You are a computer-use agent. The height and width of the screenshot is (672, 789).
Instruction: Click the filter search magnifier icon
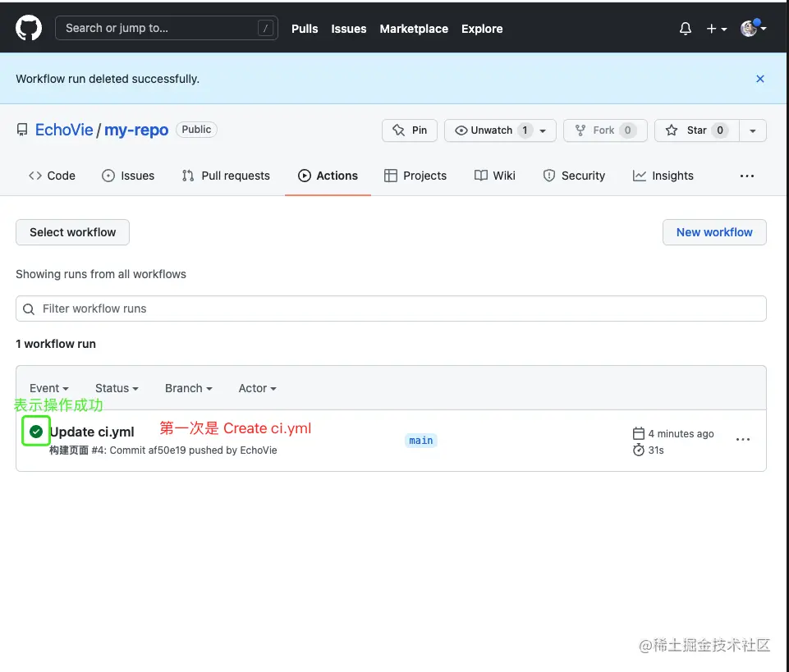pyautogui.click(x=29, y=309)
